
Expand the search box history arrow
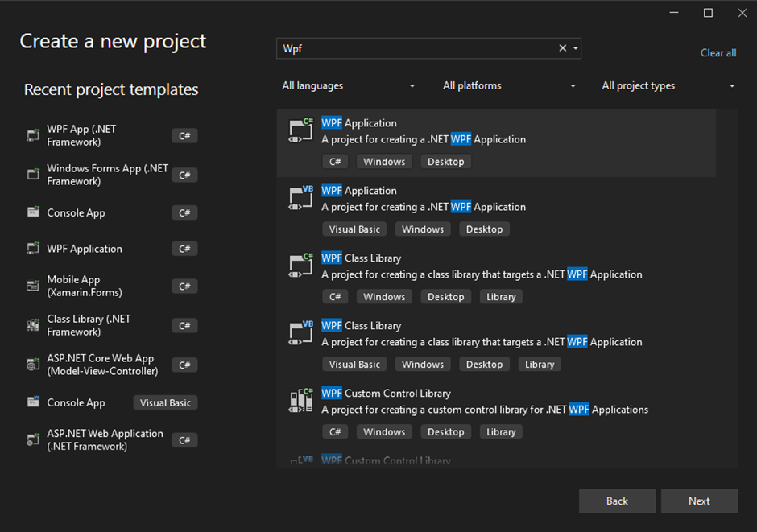[575, 48]
